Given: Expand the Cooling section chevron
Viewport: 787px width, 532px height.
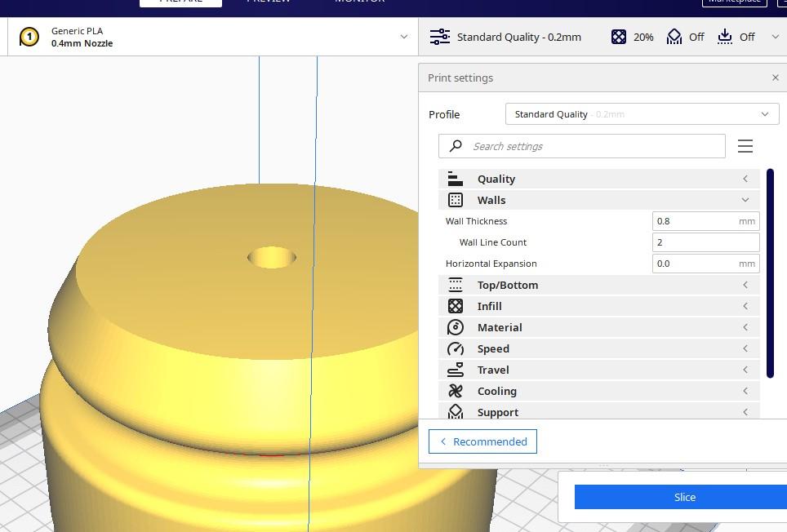Looking at the screenshot, I should point(745,391).
